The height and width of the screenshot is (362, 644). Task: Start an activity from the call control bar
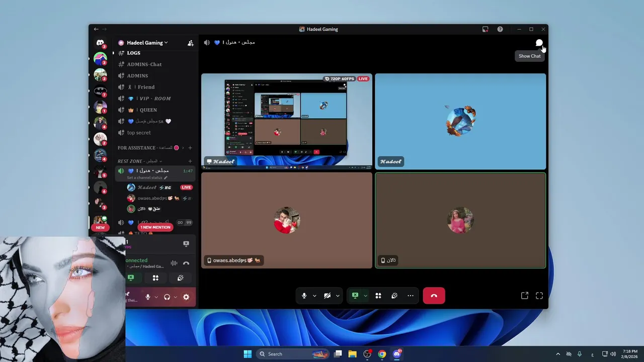378,296
